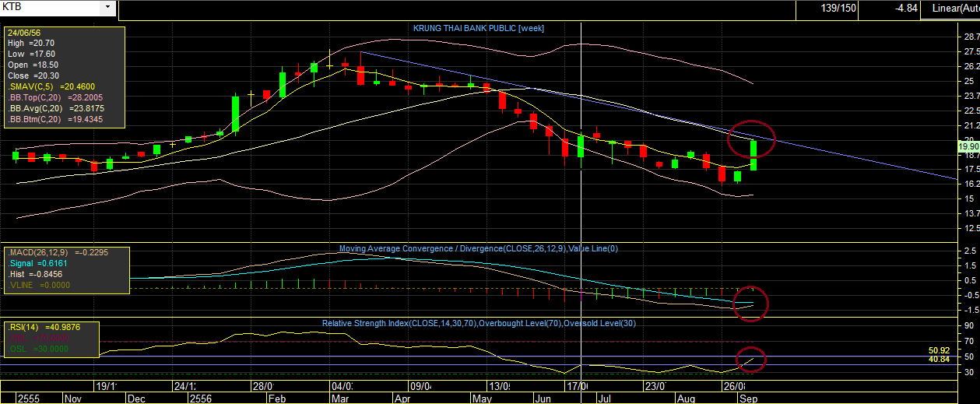Open the KTB symbol dropdown arrow
This screenshot has height=404, width=980.
pyautogui.click(x=107, y=7)
